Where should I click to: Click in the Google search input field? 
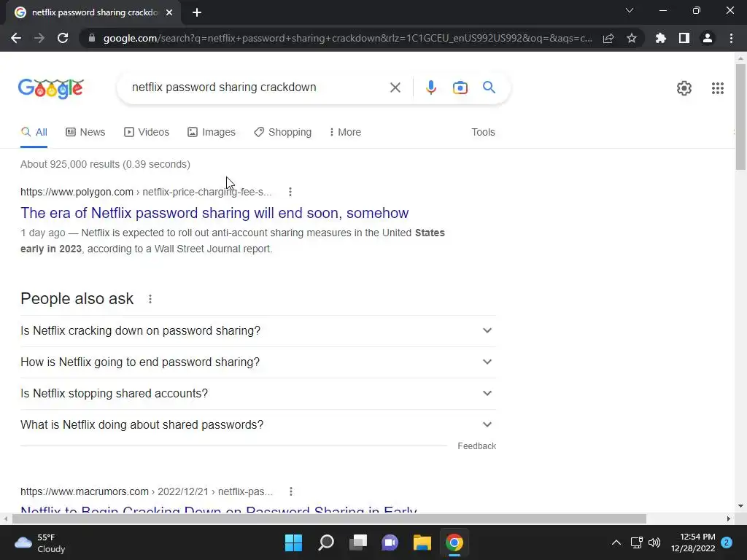pos(258,87)
